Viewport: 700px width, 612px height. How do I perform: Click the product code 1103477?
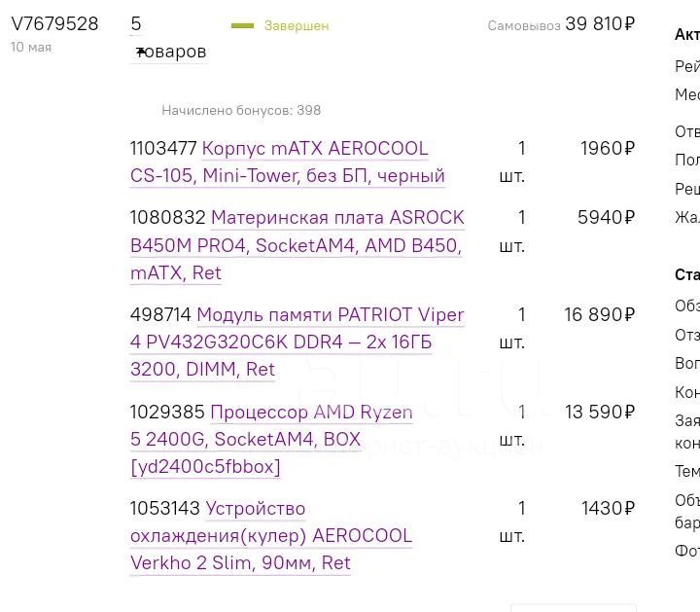163,149
